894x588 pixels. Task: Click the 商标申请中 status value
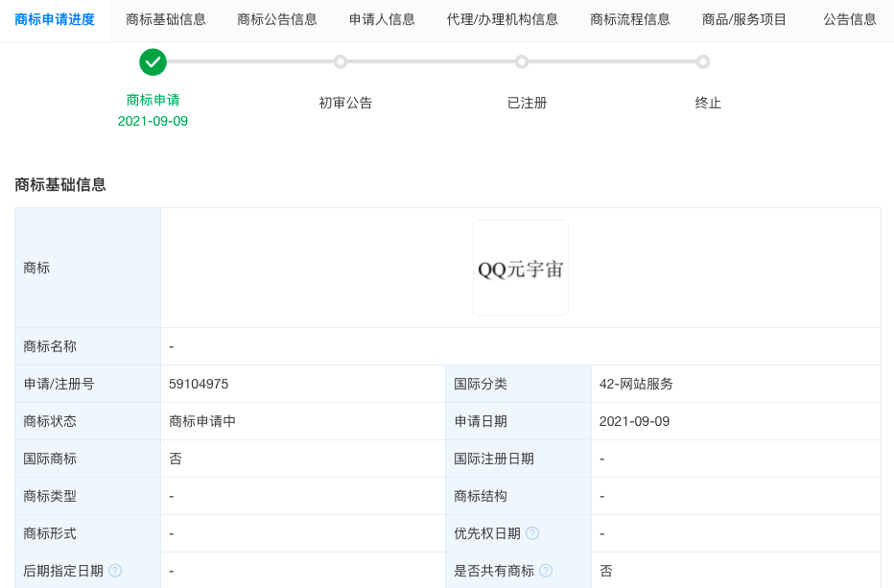(x=202, y=421)
